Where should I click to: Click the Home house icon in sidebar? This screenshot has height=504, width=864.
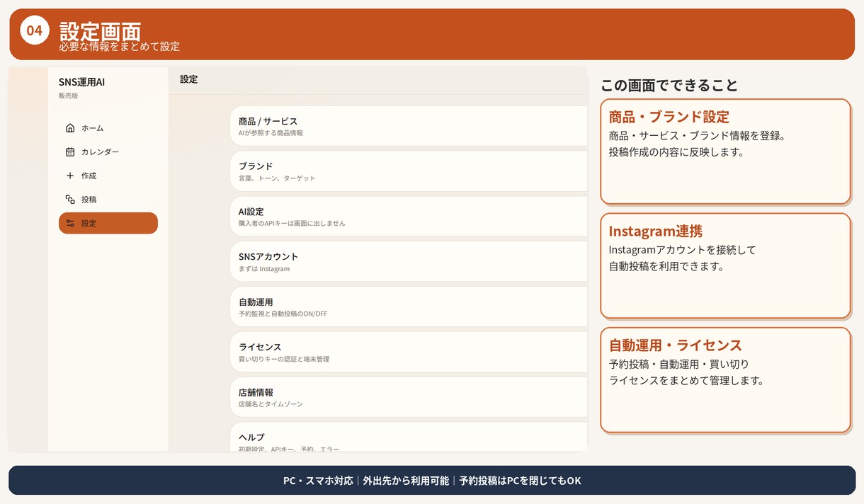coord(70,128)
